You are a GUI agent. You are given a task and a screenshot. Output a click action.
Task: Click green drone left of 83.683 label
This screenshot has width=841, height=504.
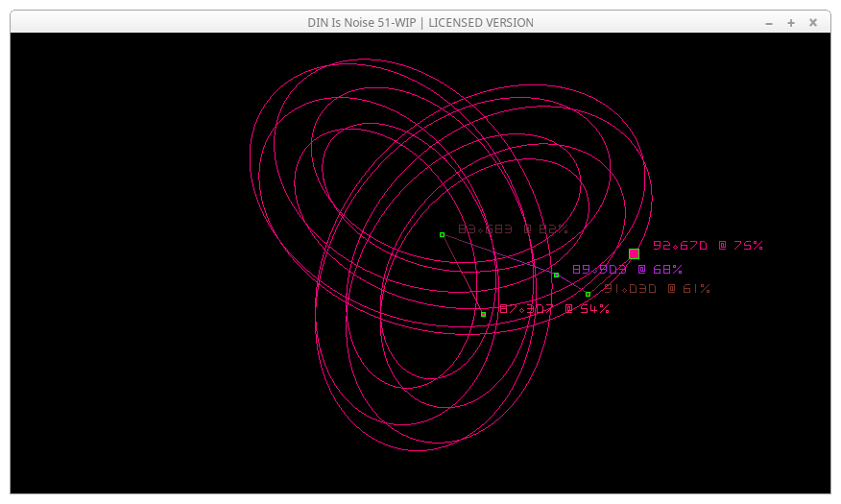click(x=442, y=234)
